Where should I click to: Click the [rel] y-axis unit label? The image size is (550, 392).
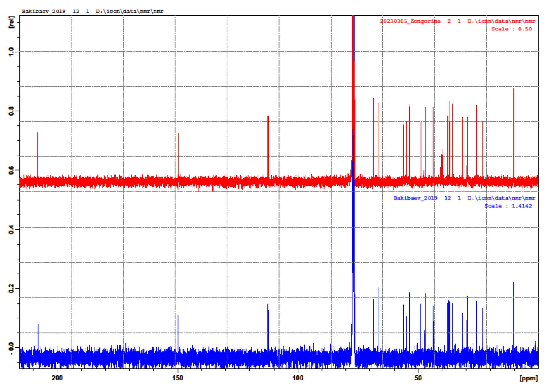pyautogui.click(x=11, y=22)
